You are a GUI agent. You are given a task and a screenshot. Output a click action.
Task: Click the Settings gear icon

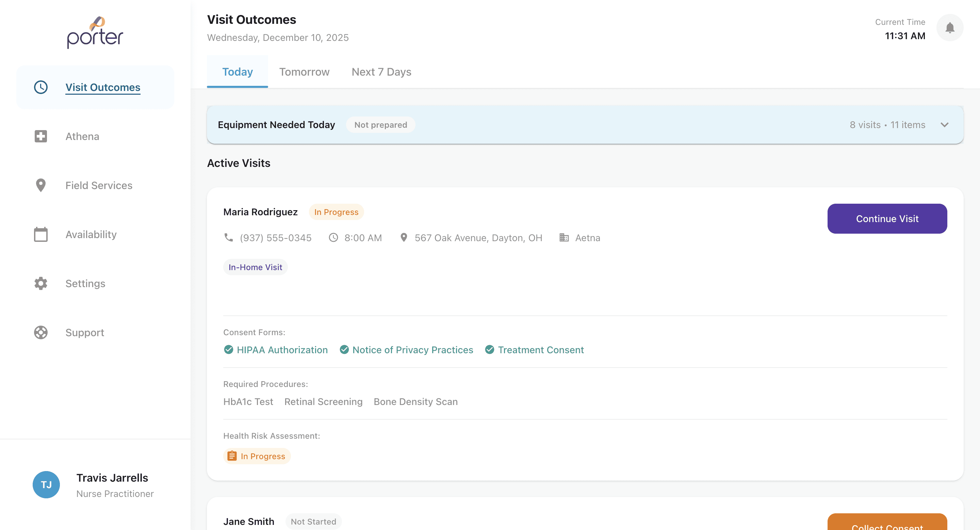pos(41,284)
